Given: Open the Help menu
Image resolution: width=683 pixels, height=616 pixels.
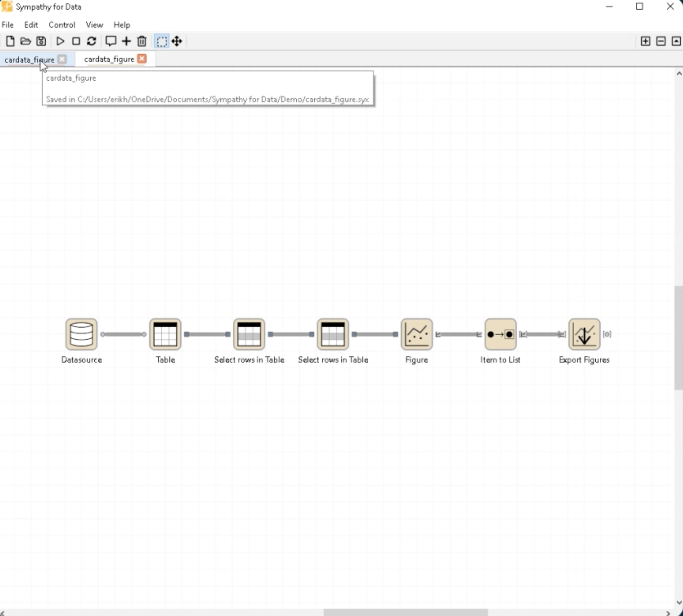Looking at the screenshot, I should point(122,25).
